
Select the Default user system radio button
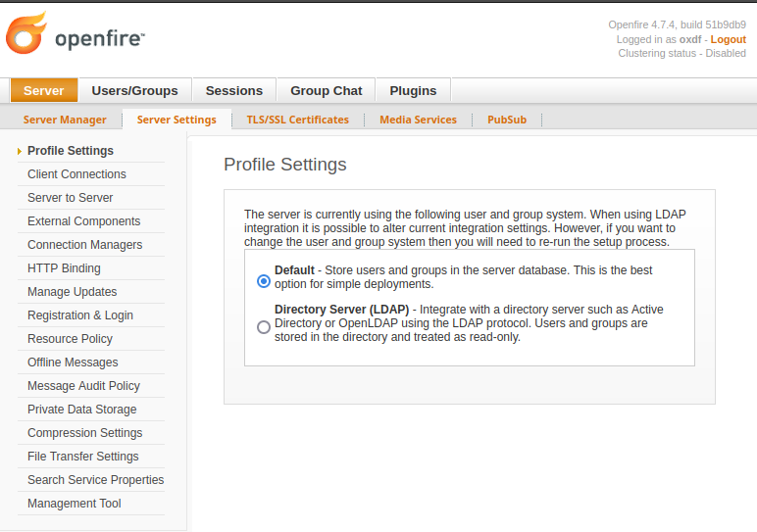click(x=263, y=281)
